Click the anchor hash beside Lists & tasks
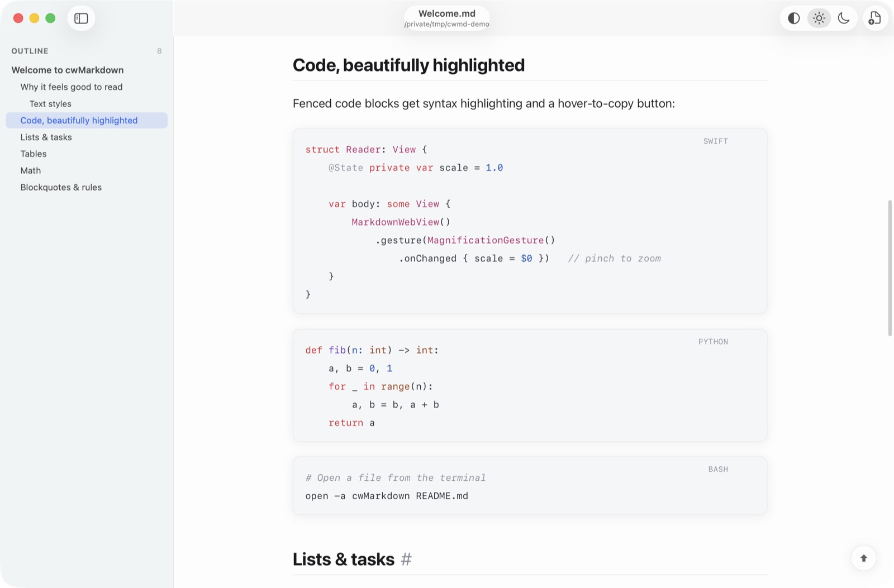894x588 pixels. [406, 559]
